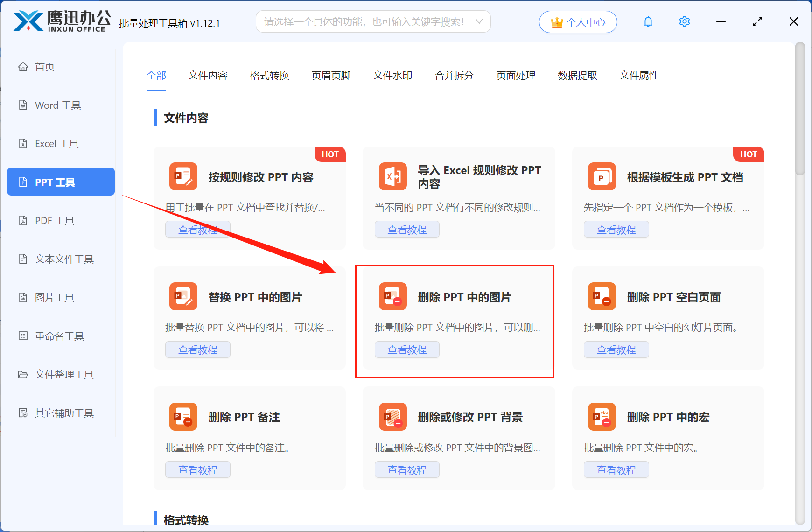The image size is (812, 532).
Task: Open the 重命名工具 panel
Action: (x=58, y=336)
